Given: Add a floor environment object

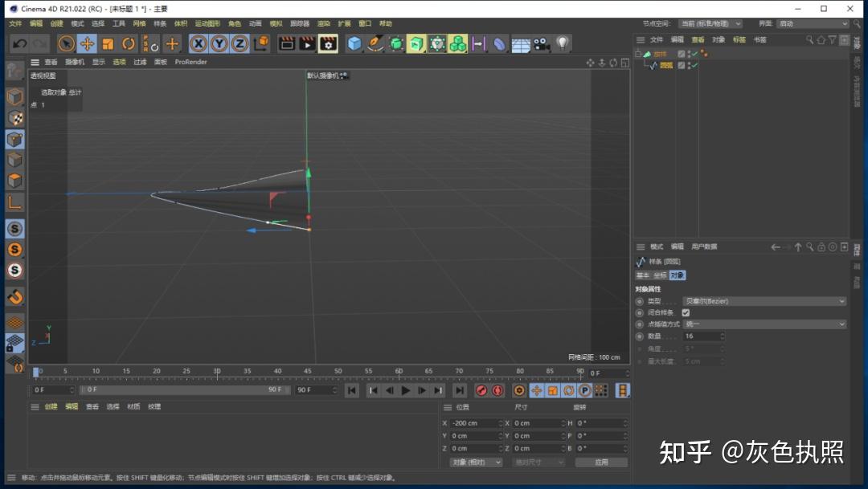Looking at the screenshot, I should [520, 44].
